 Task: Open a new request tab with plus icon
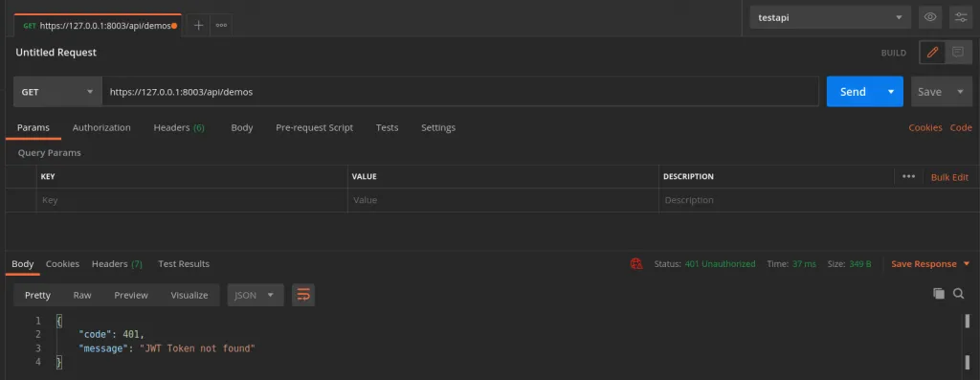tap(199, 26)
